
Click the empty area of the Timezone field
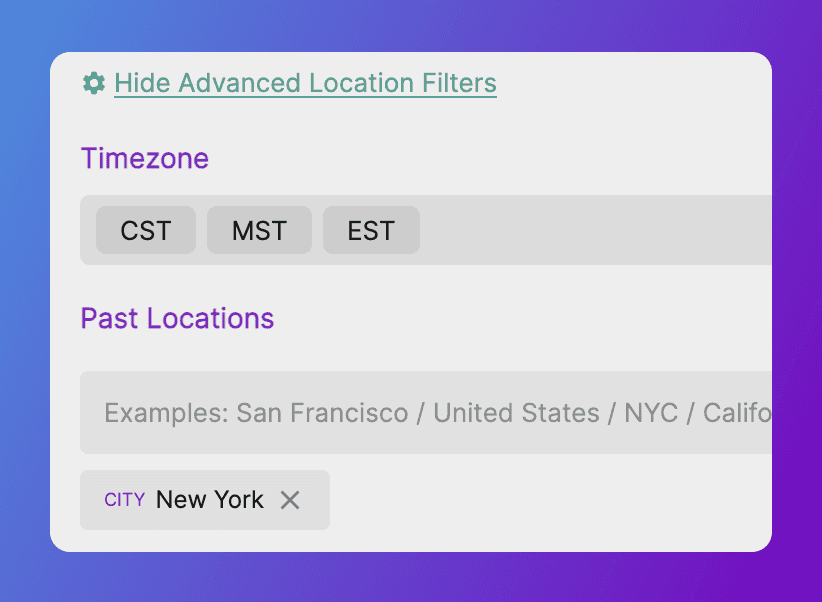pos(600,231)
